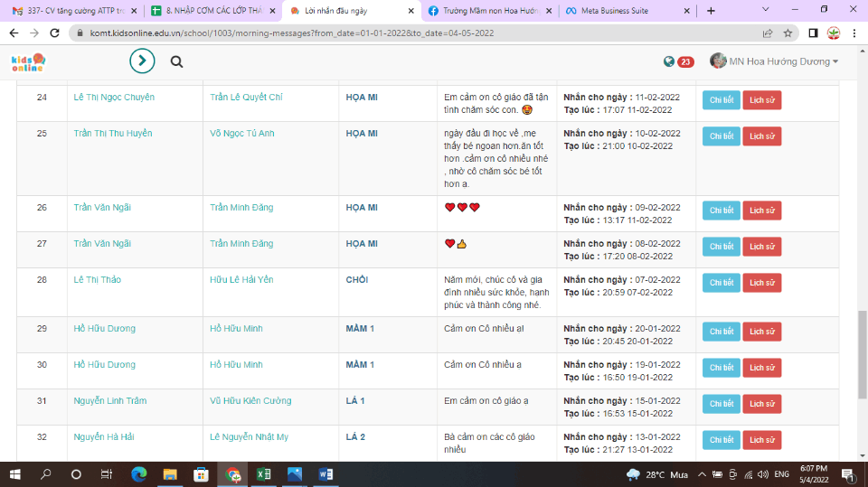Open parent link Trần Thị Thu Huyền
The image size is (868, 487).
coord(113,133)
